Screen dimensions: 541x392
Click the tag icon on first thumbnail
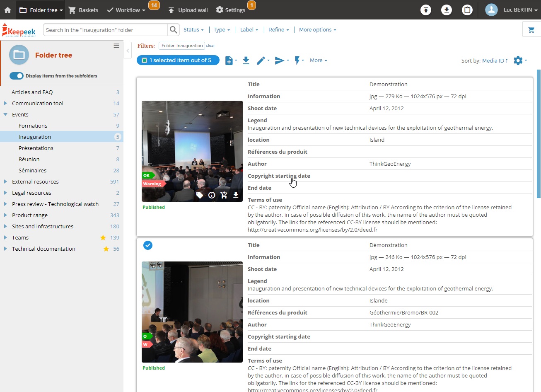pyautogui.click(x=200, y=195)
